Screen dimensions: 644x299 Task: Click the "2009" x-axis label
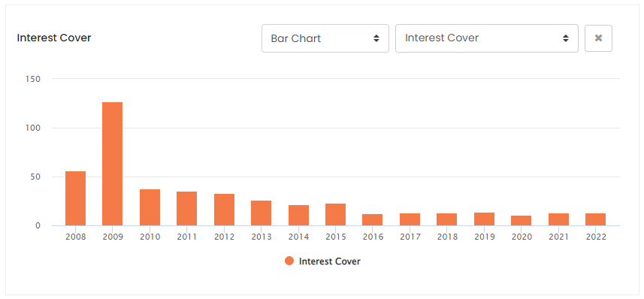coord(113,237)
